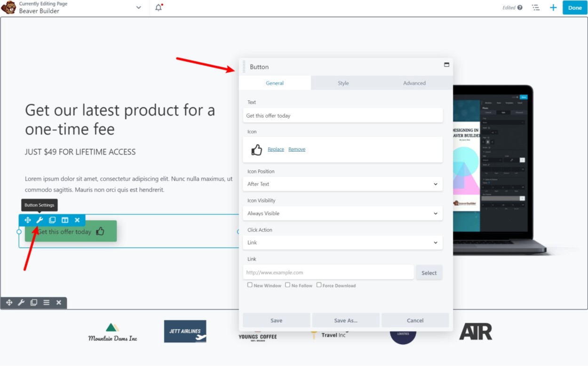
Task: Cancel the button settings
Action: click(415, 320)
